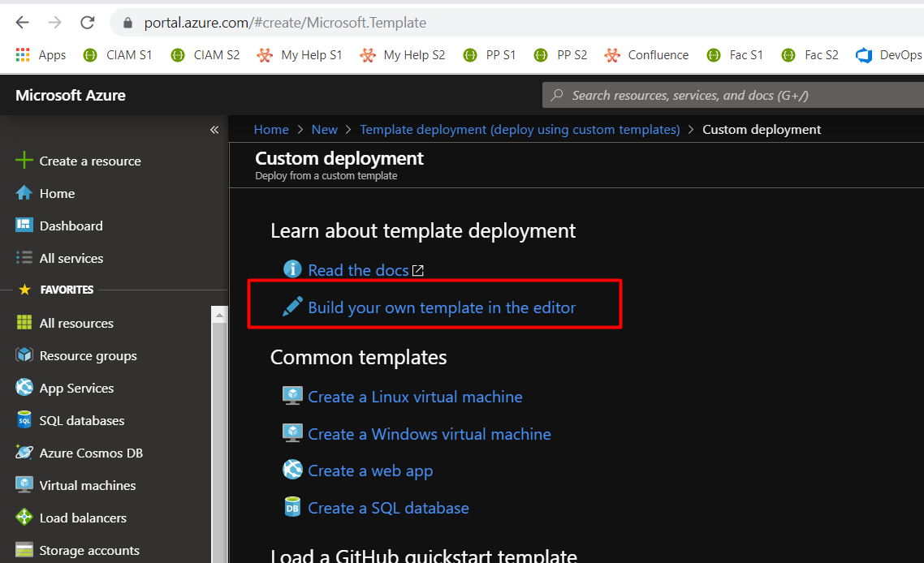The height and width of the screenshot is (563, 924).
Task: Open the My Help S2 bookmark
Action: pos(403,55)
